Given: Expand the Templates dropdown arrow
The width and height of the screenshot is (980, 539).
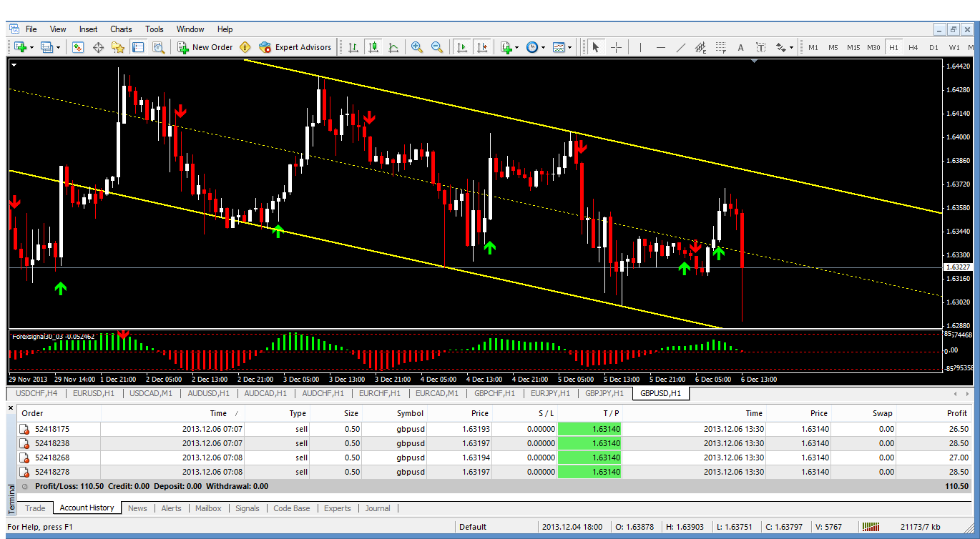Looking at the screenshot, I should tap(570, 48).
